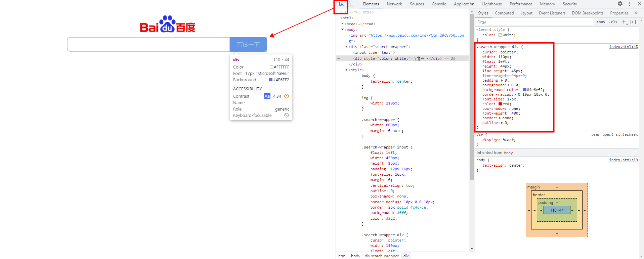Click the Elements panel scrollbar thumb

pos(472,97)
